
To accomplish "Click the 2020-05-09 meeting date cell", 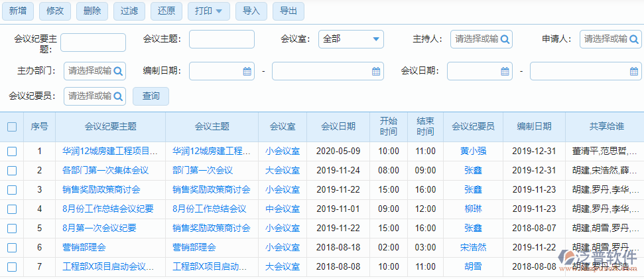I will pos(338,151).
